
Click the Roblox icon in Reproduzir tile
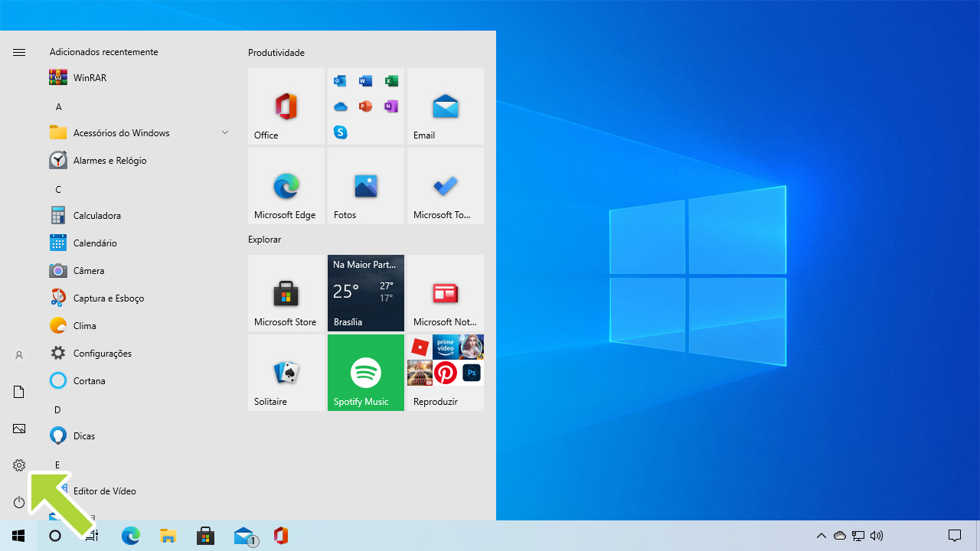click(420, 347)
